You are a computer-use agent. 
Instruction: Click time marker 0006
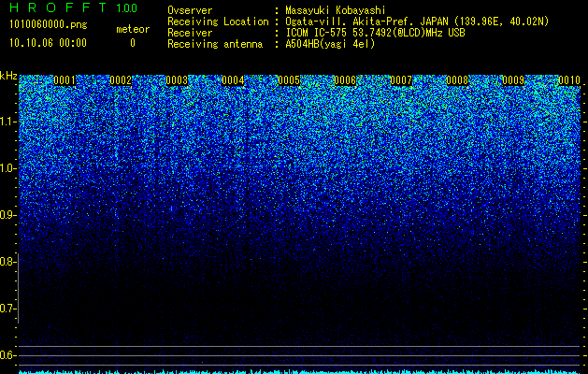point(345,80)
